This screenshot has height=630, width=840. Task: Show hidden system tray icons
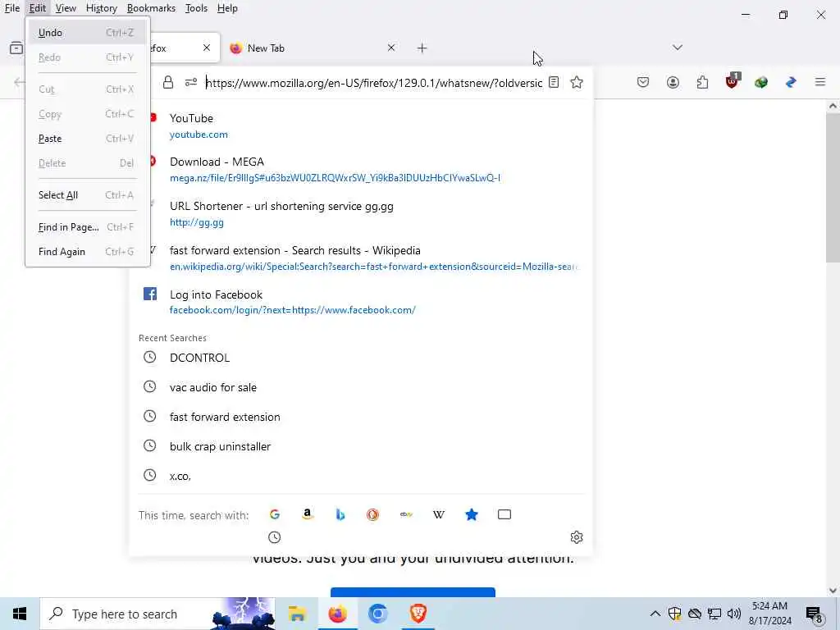[655, 614]
